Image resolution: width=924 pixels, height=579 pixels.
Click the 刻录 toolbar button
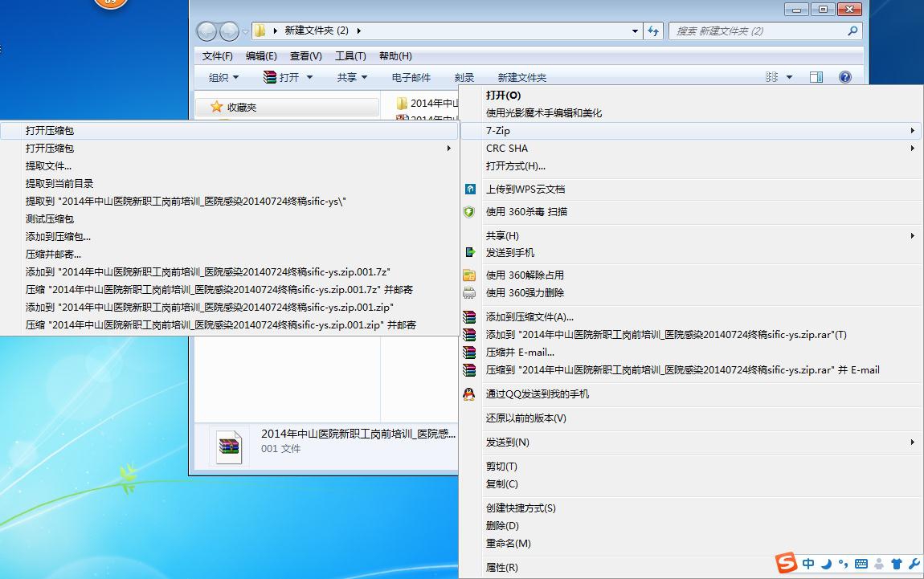(x=464, y=78)
